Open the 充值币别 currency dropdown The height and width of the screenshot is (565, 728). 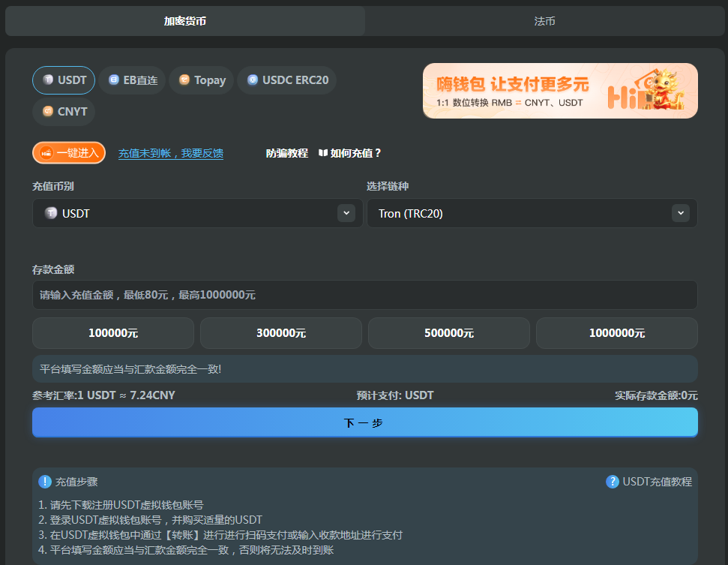[196, 212]
